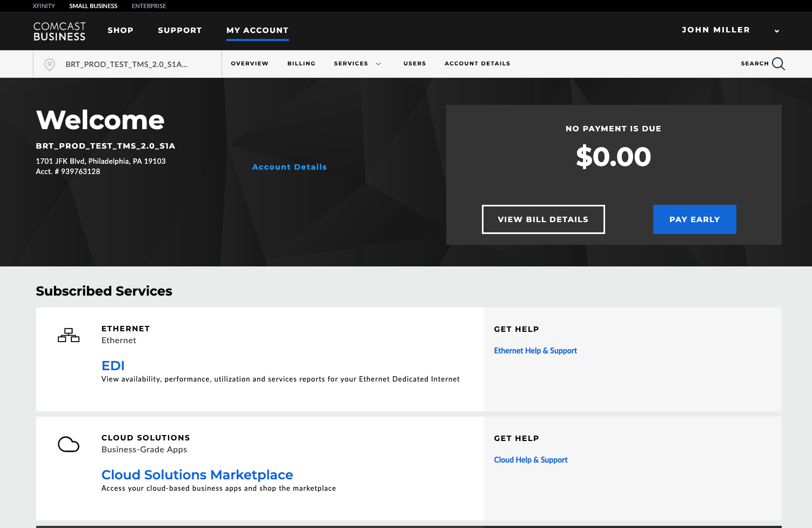The image size is (812, 528).
Task: Click the Welcome heading
Action: [x=100, y=120]
